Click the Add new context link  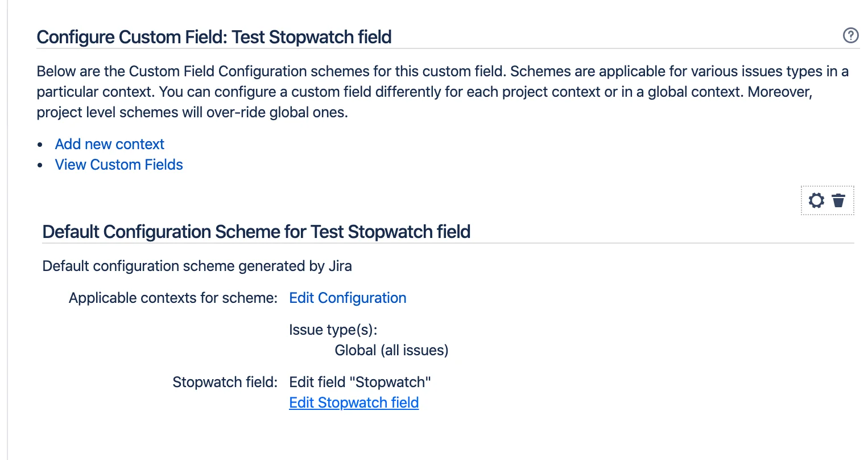click(110, 144)
